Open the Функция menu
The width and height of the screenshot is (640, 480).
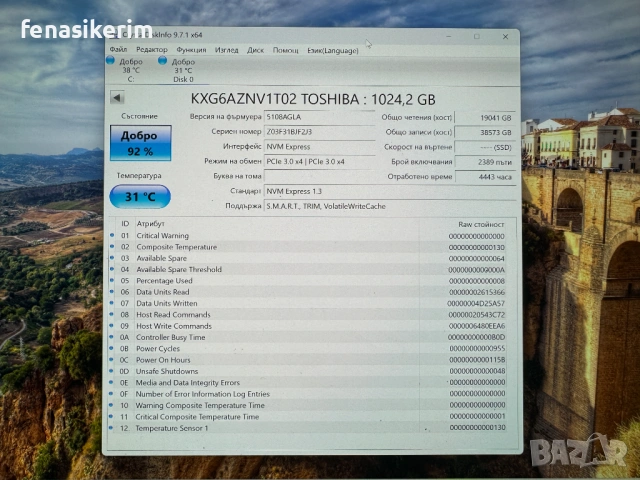pyautogui.click(x=191, y=50)
